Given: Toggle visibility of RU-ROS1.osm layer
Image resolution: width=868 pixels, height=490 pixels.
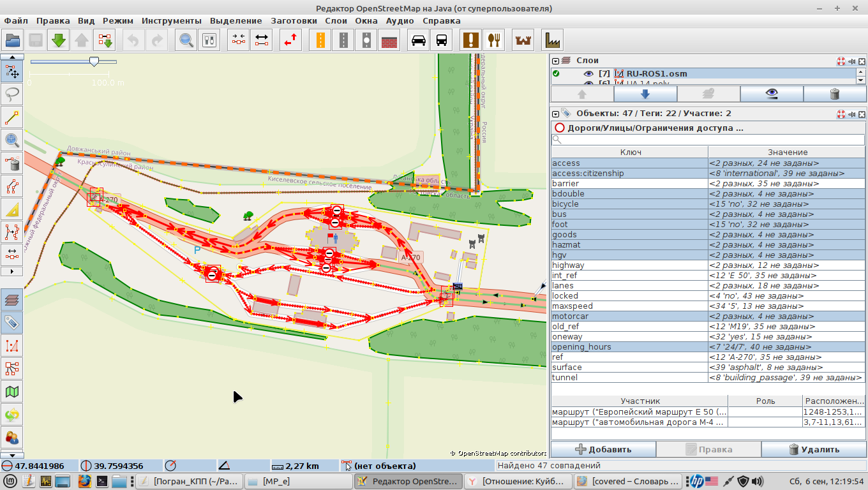Looking at the screenshot, I should click(588, 73).
